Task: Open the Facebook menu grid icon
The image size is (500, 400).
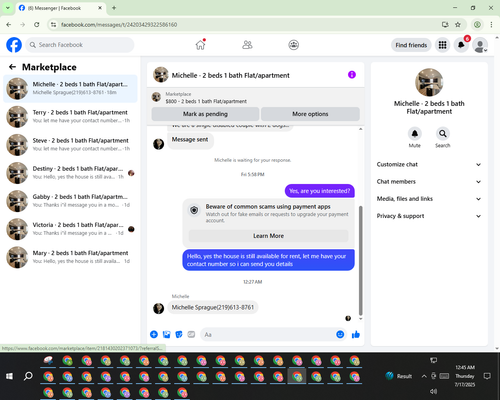Action: (x=442, y=45)
